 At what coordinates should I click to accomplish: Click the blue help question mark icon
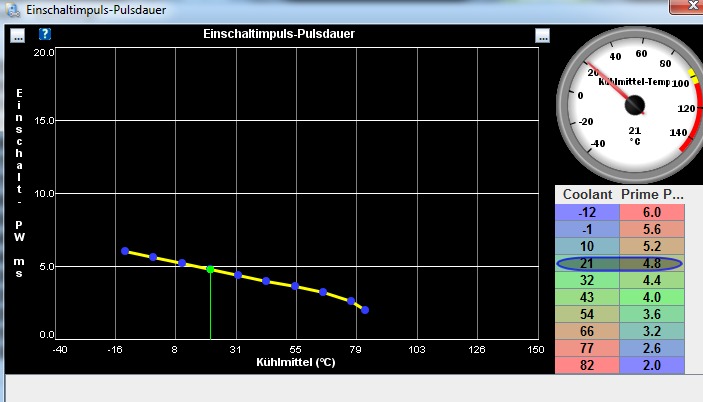(45, 34)
